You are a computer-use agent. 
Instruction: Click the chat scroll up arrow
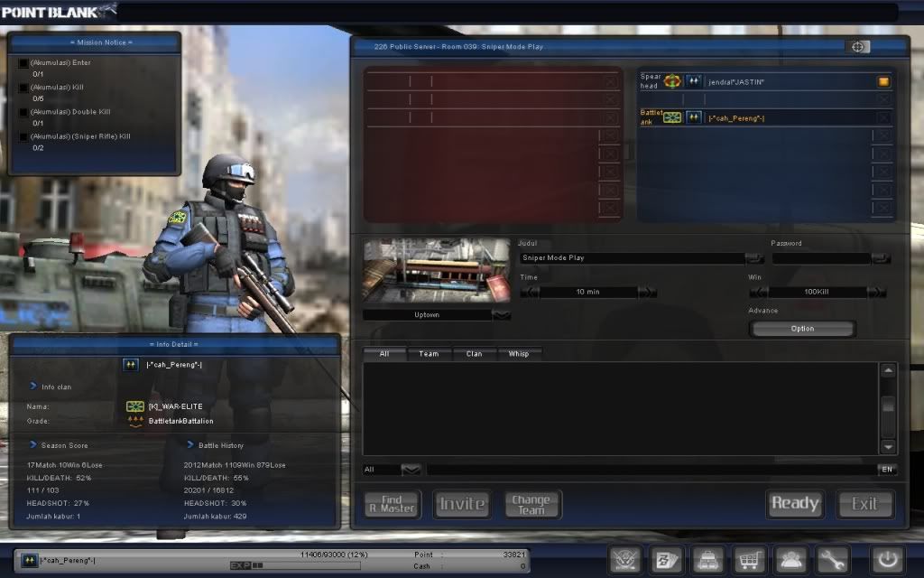[x=888, y=370]
